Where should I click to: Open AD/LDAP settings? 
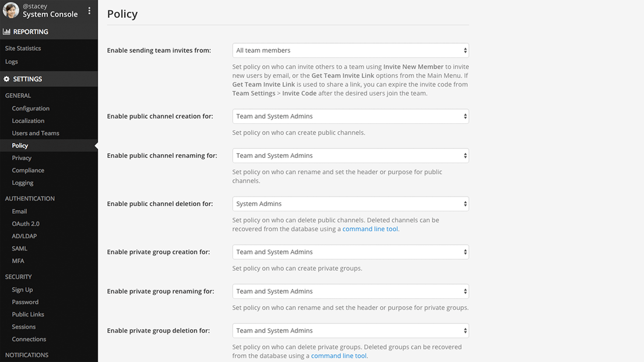pyautogui.click(x=24, y=236)
